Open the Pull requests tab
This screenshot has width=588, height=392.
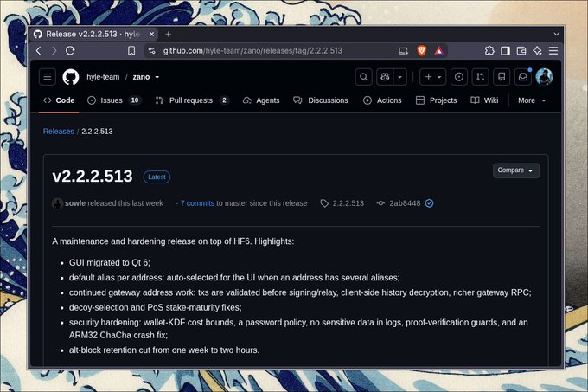click(192, 100)
